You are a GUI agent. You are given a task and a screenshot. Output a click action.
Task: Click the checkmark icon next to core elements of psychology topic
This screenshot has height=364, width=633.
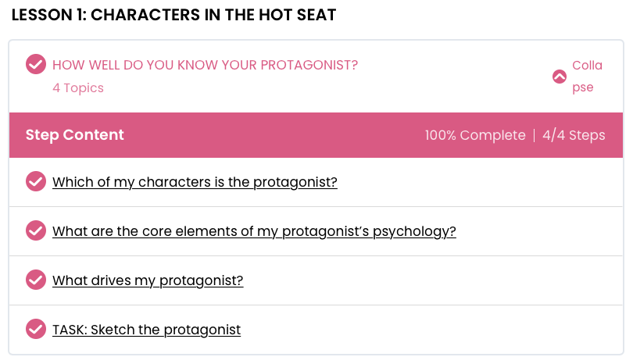35,230
